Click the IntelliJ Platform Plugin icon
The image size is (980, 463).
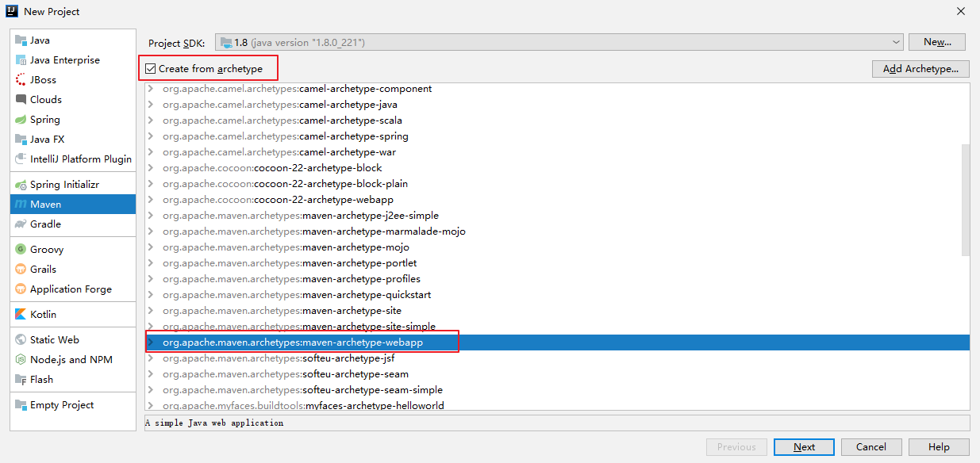(21, 159)
